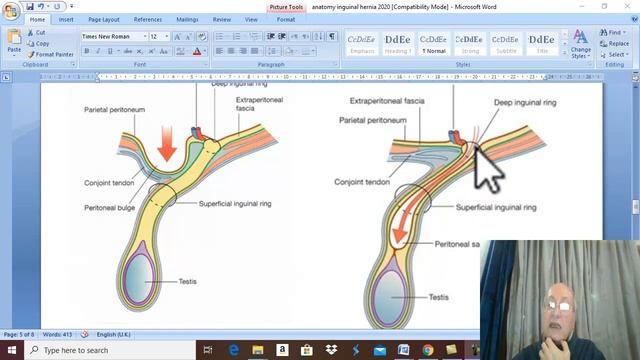Save the document via Quick Access toolbar
The image size is (640, 360).
[30, 7]
